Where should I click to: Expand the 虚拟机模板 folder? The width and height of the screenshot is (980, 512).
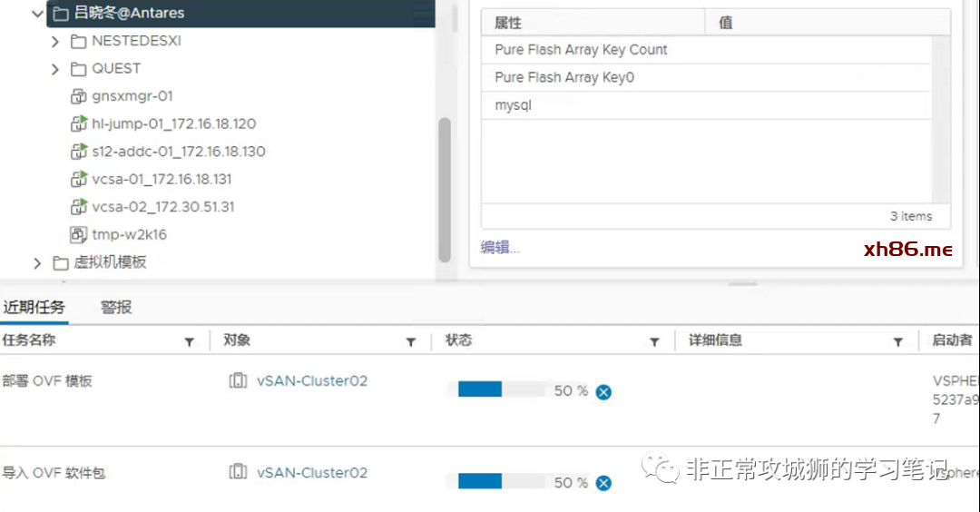(x=37, y=263)
